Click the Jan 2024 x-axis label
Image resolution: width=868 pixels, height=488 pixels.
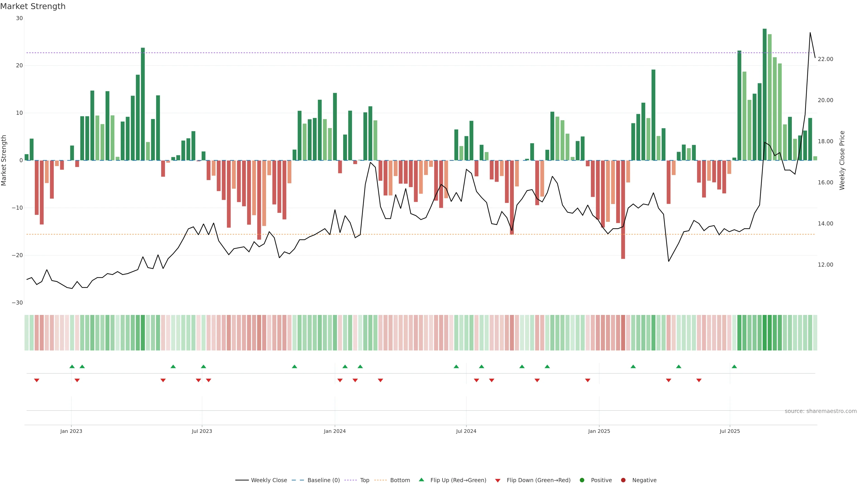335,431
